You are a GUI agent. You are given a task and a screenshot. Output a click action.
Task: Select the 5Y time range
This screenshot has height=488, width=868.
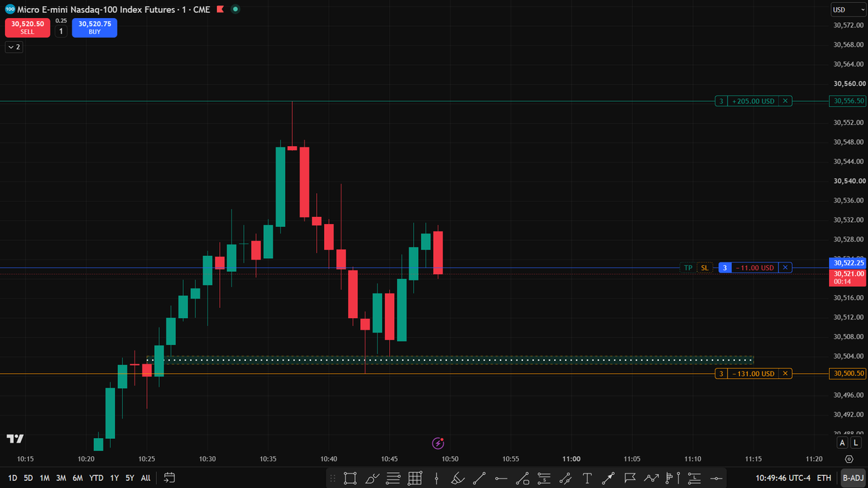[129, 478]
